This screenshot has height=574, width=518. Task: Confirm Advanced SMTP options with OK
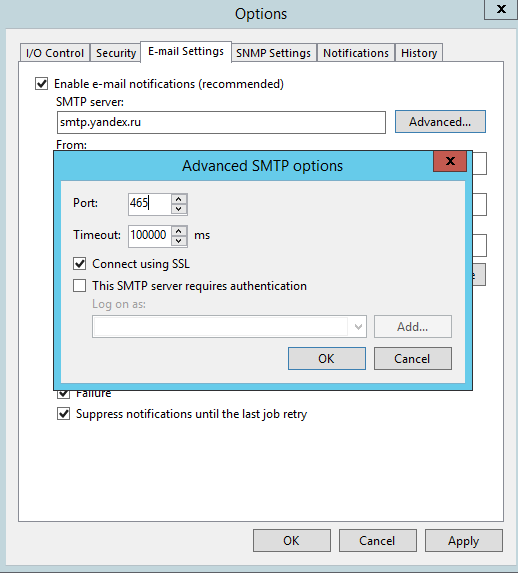tap(327, 359)
